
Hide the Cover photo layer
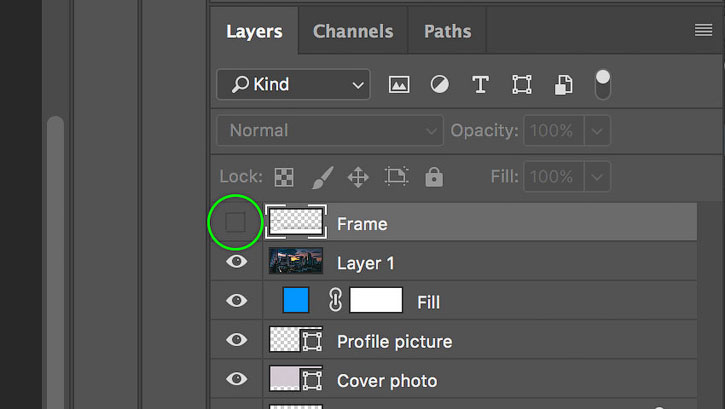coord(237,379)
